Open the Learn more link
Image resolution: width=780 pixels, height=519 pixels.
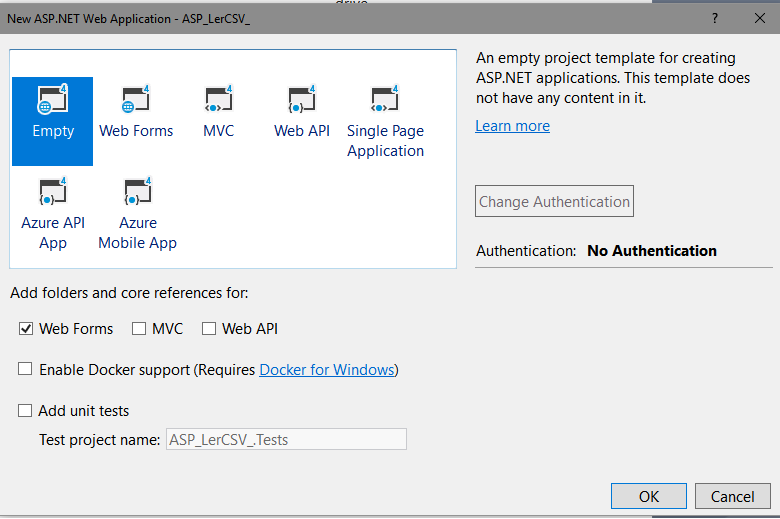coord(512,126)
